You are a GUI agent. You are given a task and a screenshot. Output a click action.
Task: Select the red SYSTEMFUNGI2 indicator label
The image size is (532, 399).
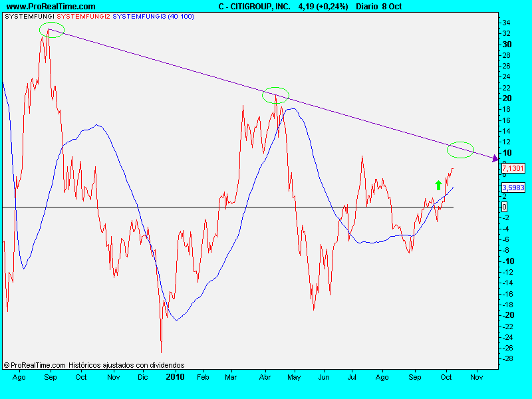[84, 16]
